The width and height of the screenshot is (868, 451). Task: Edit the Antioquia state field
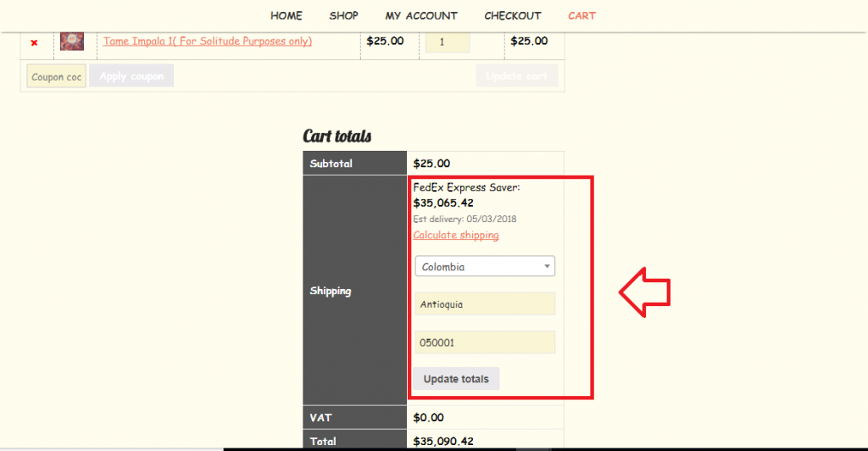click(x=485, y=303)
